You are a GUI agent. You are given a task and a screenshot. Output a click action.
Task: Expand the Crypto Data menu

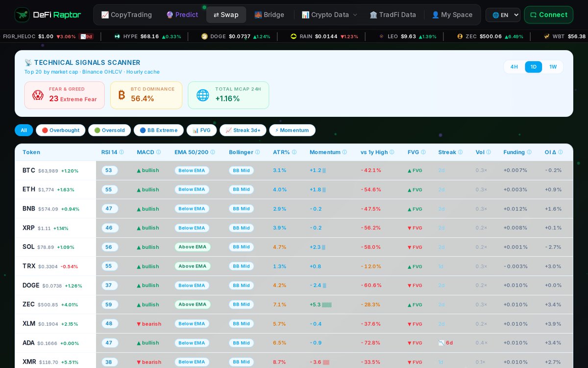click(330, 15)
